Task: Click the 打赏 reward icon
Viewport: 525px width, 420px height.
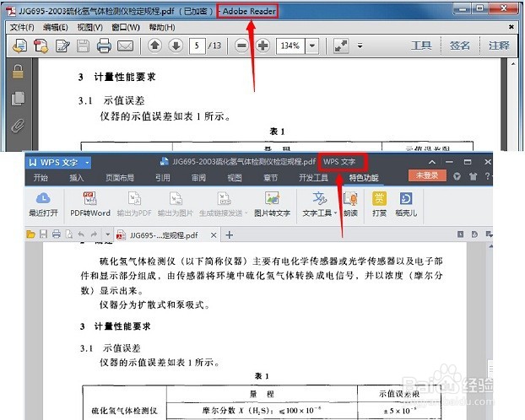Action: click(x=379, y=204)
